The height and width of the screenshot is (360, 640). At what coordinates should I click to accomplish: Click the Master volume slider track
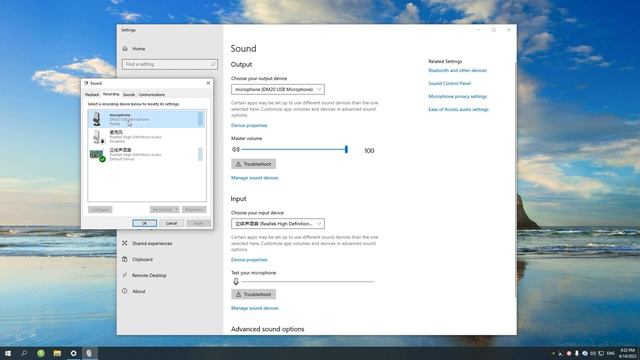293,149
